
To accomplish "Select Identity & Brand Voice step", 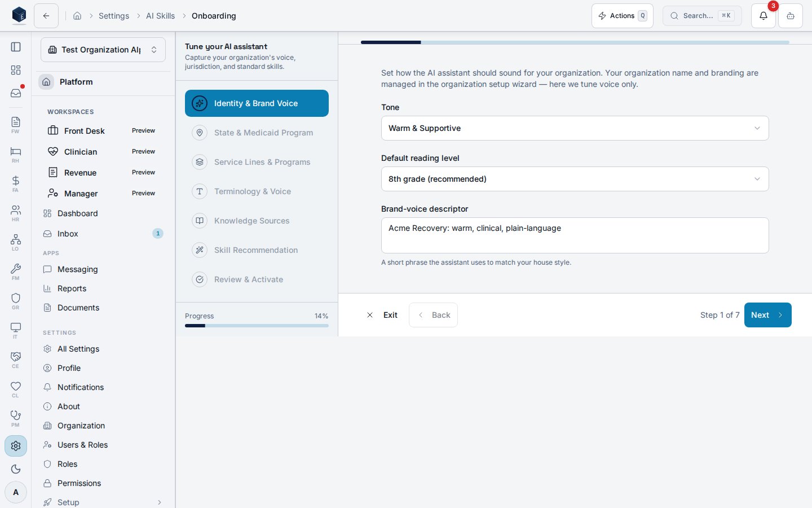I will click(x=257, y=103).
